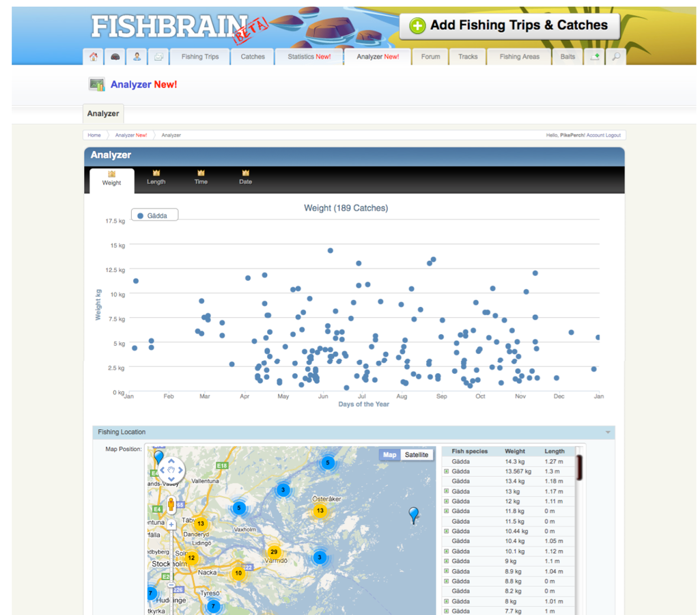Open the 29 catches cluster near Värmdö
The height and width of the screenshot is (615, 700).
click(x=274, y=551)
